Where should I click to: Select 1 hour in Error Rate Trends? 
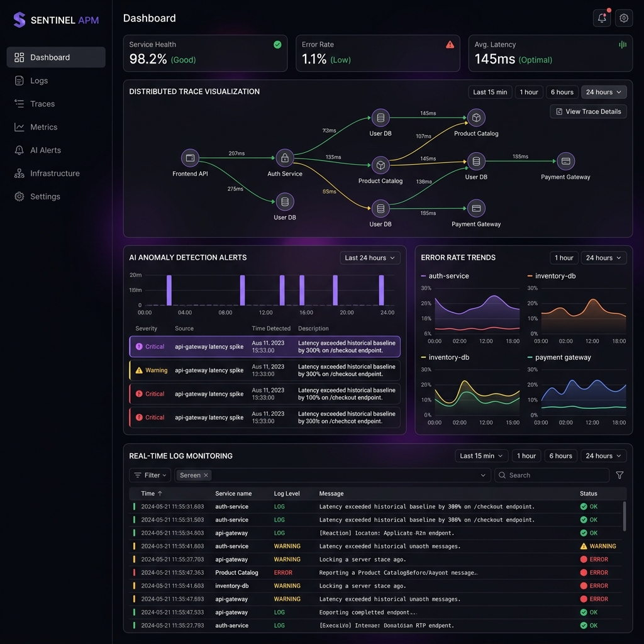564,258
